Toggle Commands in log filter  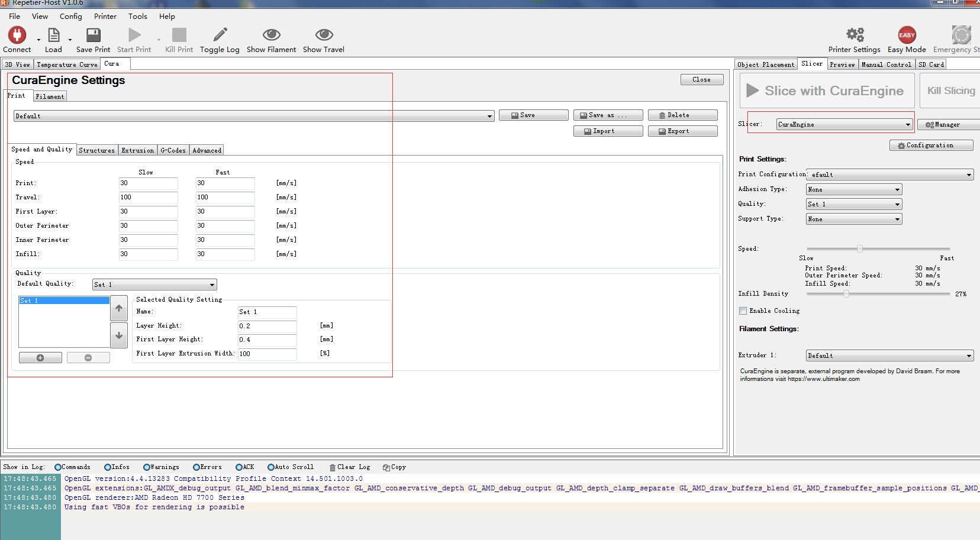tap(58, 467)
